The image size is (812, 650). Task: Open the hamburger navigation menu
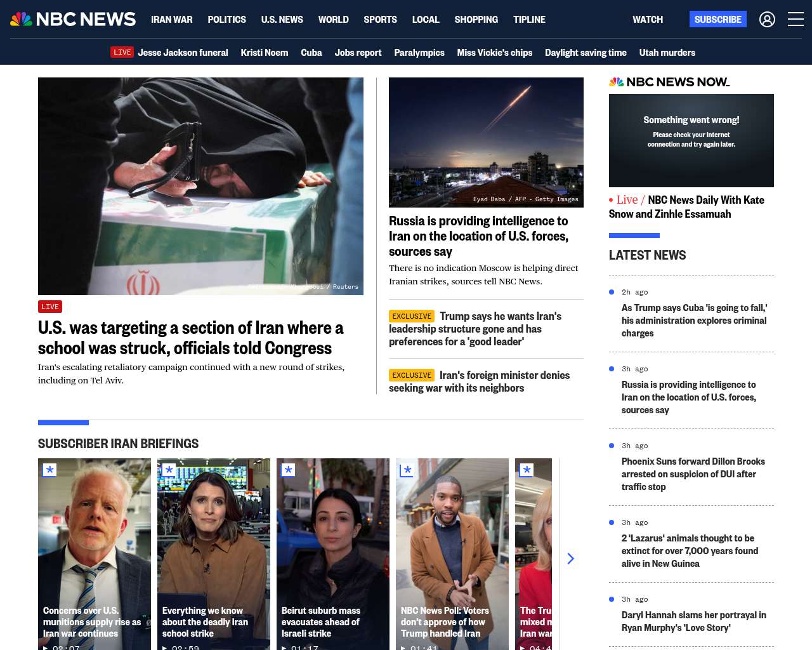coord(796,20)
